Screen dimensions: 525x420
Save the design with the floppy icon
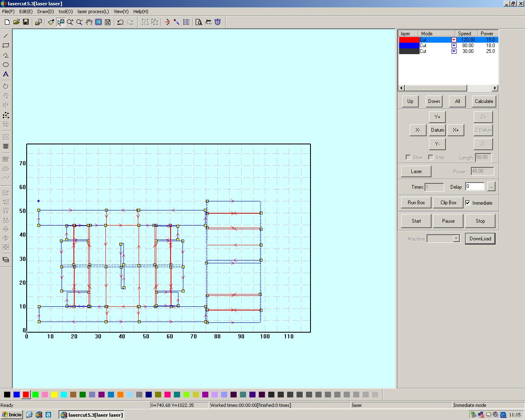pos(26,22)
